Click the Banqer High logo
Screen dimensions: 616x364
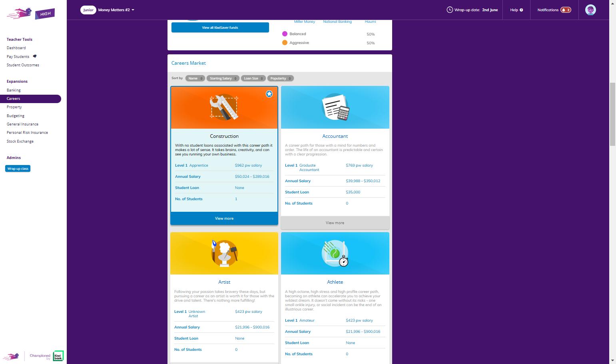[31, 13]
